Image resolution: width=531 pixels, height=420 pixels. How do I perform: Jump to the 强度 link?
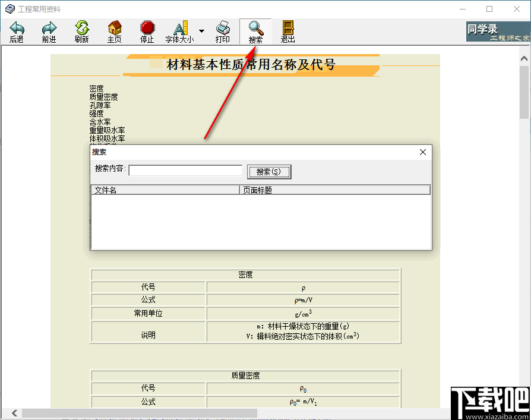tap(96, 113)
